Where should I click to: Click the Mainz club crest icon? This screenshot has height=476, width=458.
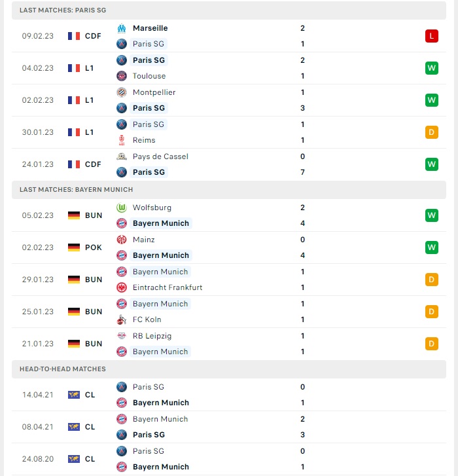coord(122,240)
